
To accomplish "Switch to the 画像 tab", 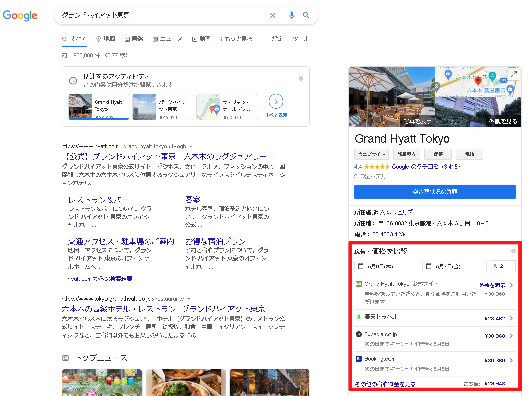I will coord(134,39).
